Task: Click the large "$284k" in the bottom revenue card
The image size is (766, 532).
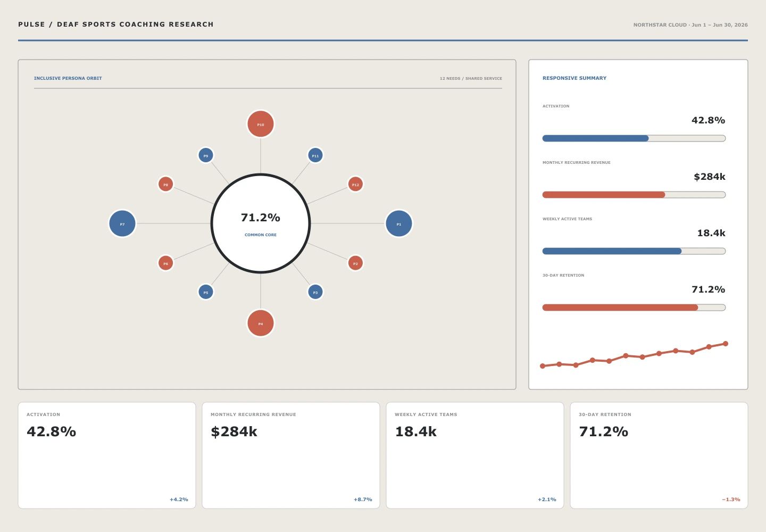Action: point(234,431)
